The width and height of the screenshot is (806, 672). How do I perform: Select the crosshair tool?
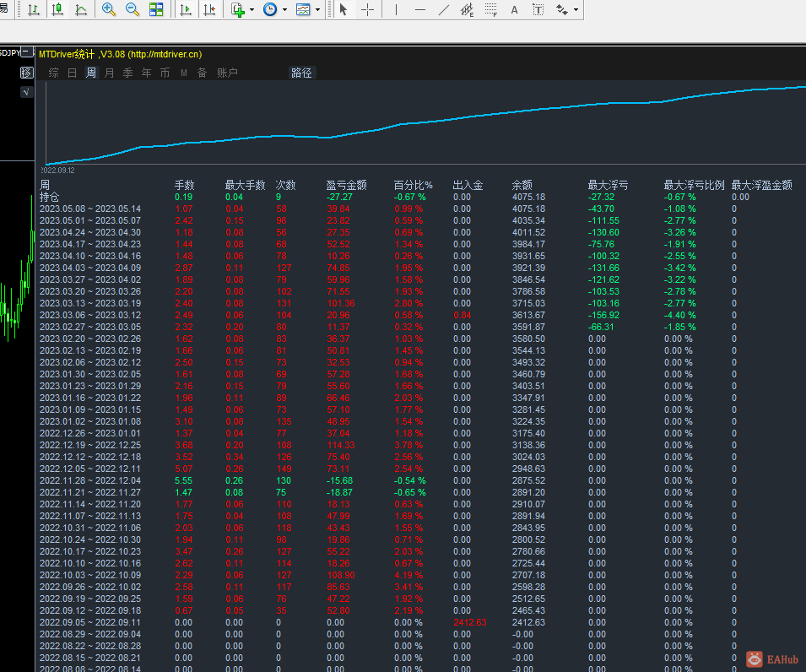tap(368, 10)
